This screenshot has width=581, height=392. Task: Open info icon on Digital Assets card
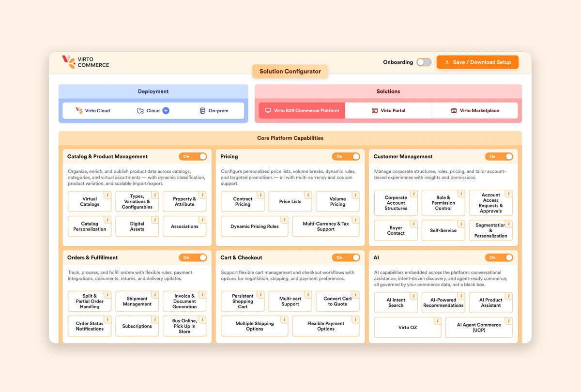[x=155, y=220]
